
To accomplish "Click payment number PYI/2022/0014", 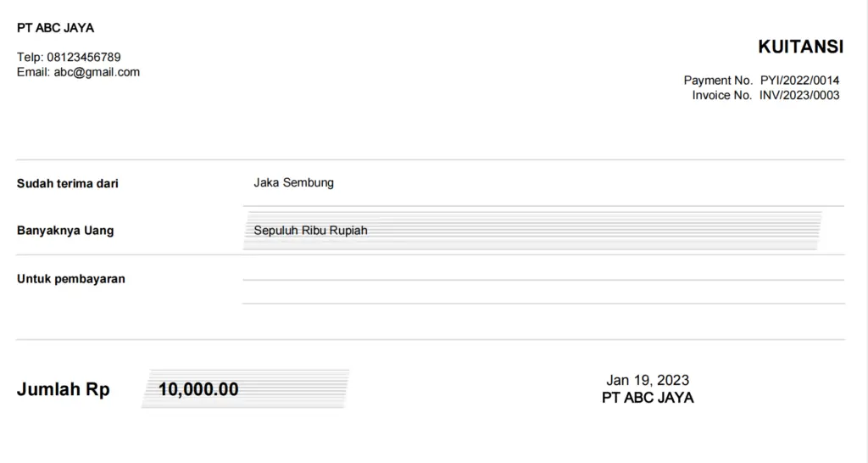I will click(799, 81).
